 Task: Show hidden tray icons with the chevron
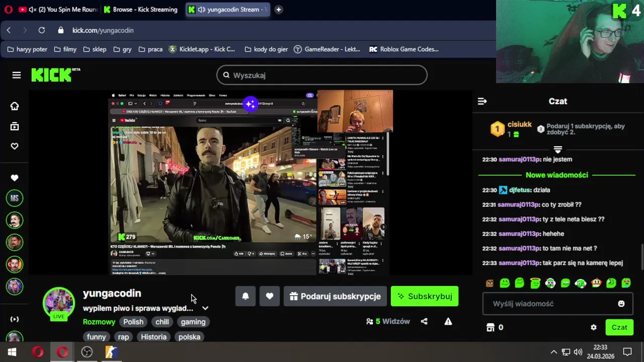point(553,352)
